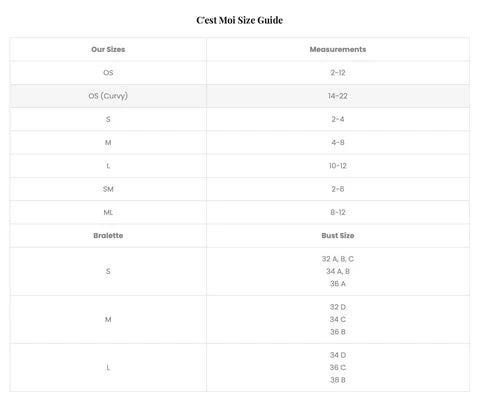480x406 pixels.
Task: Click the 38 B bust size entry
Action: (338, 380)
